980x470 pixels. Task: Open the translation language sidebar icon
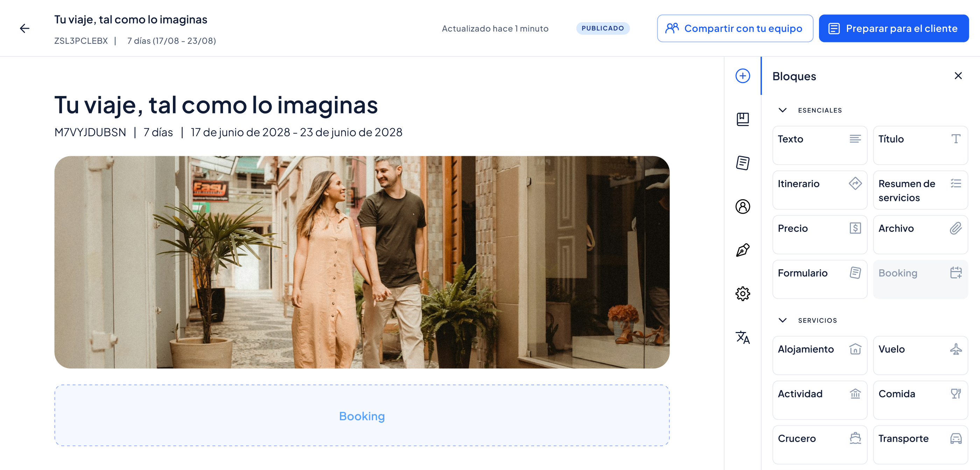point(742,337)
